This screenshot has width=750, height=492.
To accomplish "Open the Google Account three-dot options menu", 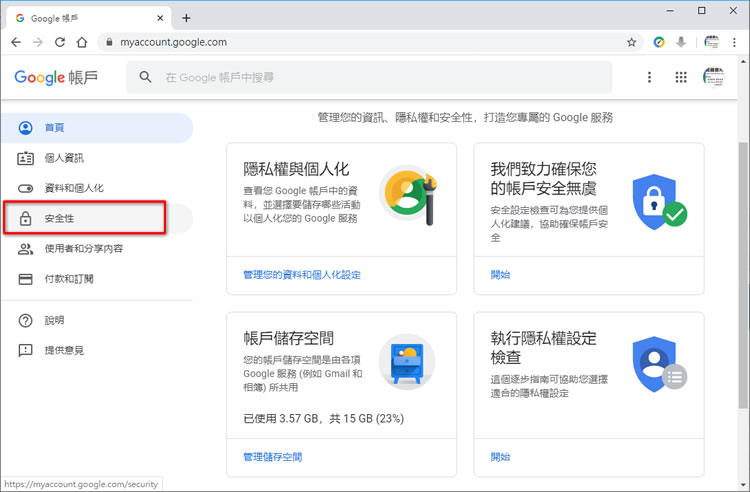I will tap(649, 77).
